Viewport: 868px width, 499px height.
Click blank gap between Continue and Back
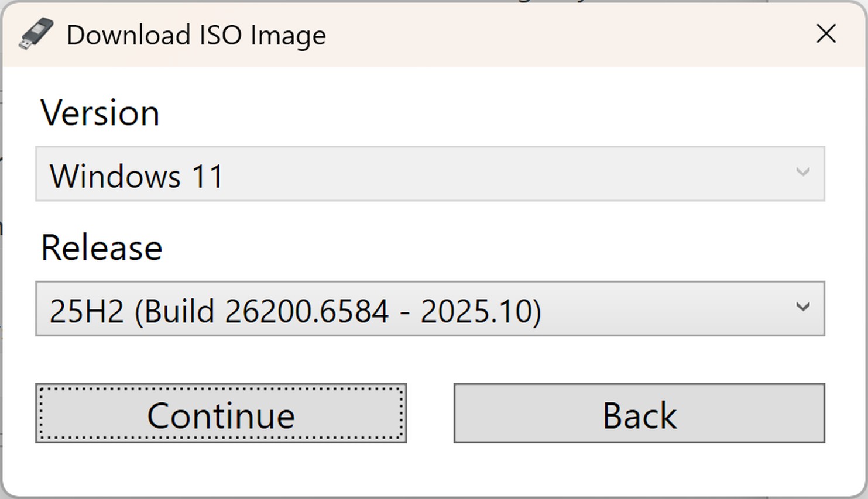tap(430, 413)
